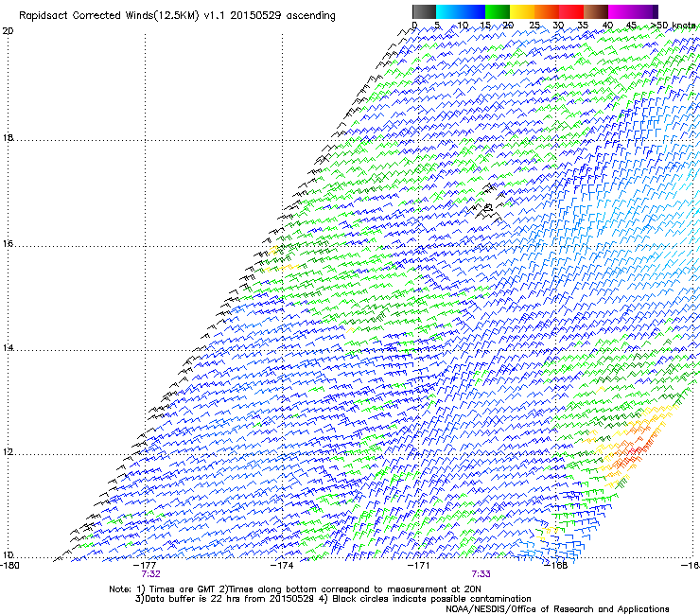700x615 pixels.
Task: Click the yellow 20-25 knots legend segment
Action: (522, 11)
